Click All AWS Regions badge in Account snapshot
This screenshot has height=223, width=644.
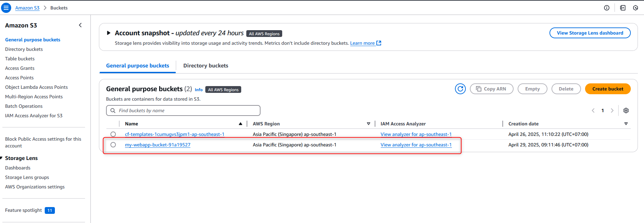(264, 34)
